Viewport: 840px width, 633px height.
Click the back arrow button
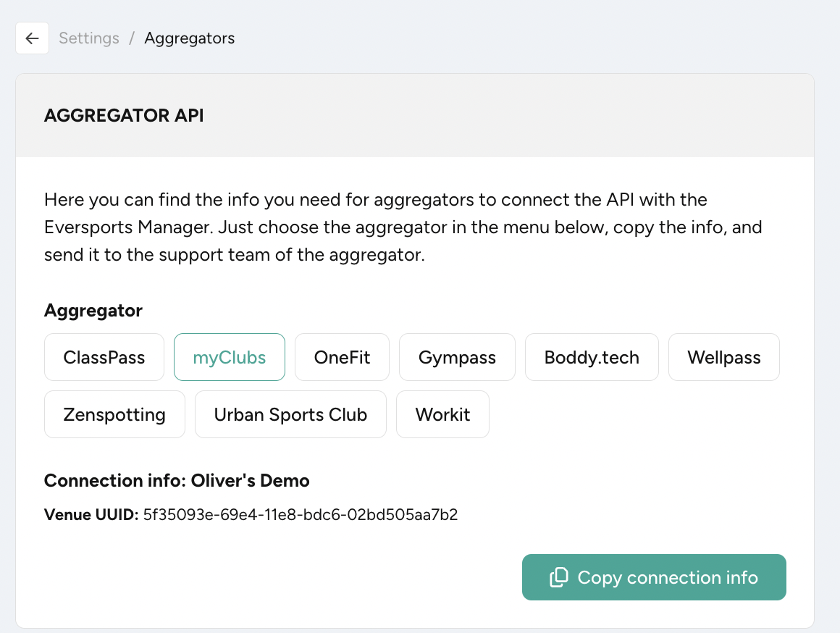click(32, 38)
